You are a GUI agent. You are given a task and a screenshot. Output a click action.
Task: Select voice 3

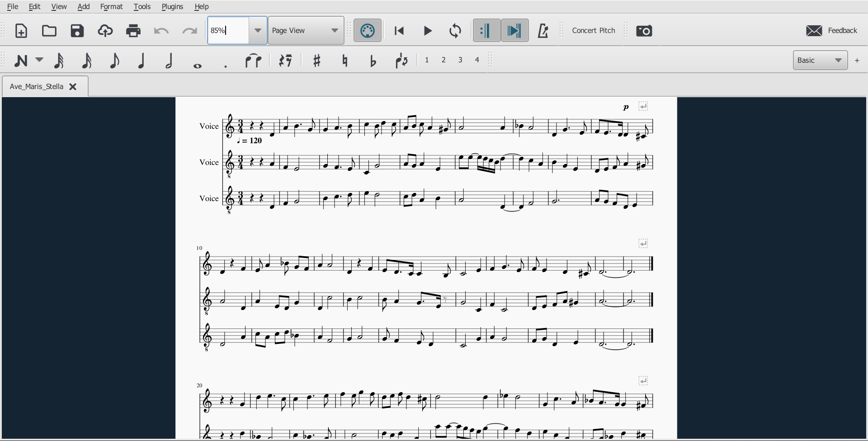coord(460,60)
